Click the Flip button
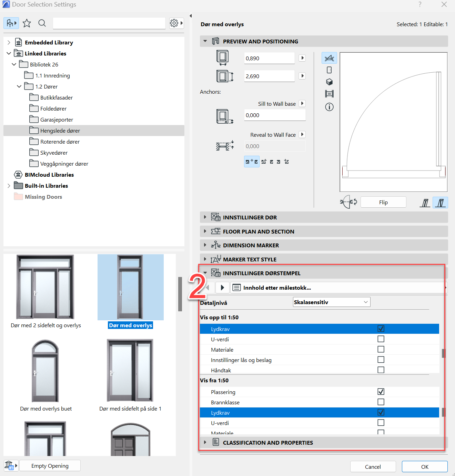Image resolution: width=455 pixels, height=476 pixels. click(383, 202)
